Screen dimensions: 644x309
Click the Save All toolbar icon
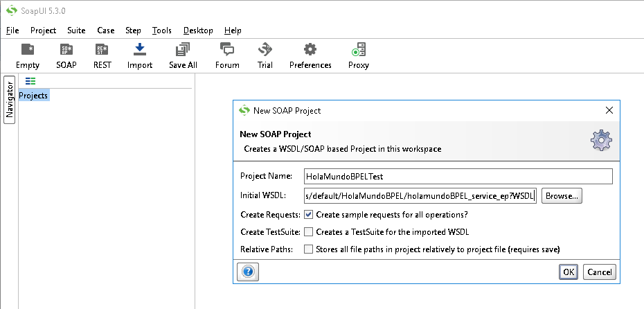coord(183,56)
